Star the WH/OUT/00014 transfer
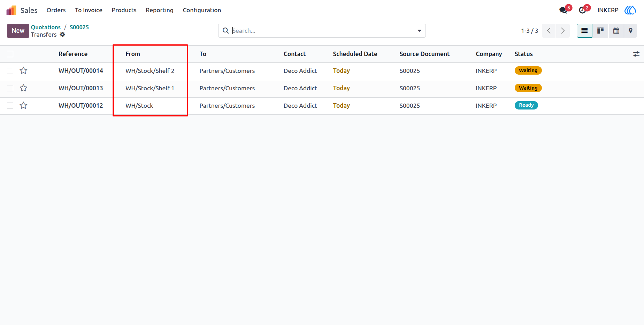This screenshot has width=644, height=325. [x=23, y=71]
